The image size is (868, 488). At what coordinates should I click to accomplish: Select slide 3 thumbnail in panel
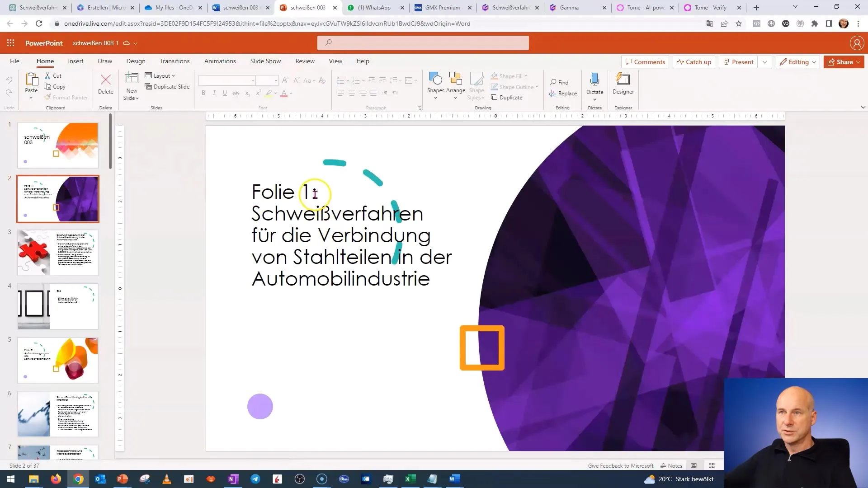tap(58, 252)
